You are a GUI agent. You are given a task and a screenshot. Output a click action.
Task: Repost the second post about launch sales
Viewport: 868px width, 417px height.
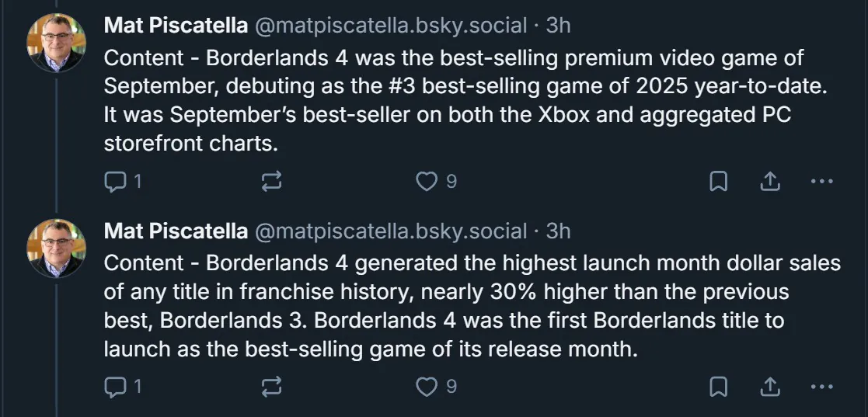pyautogui.click(x=271, y=386)
